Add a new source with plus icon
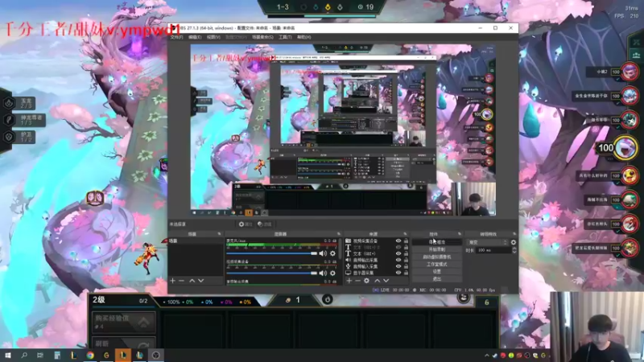 click(x=349, y=281)
